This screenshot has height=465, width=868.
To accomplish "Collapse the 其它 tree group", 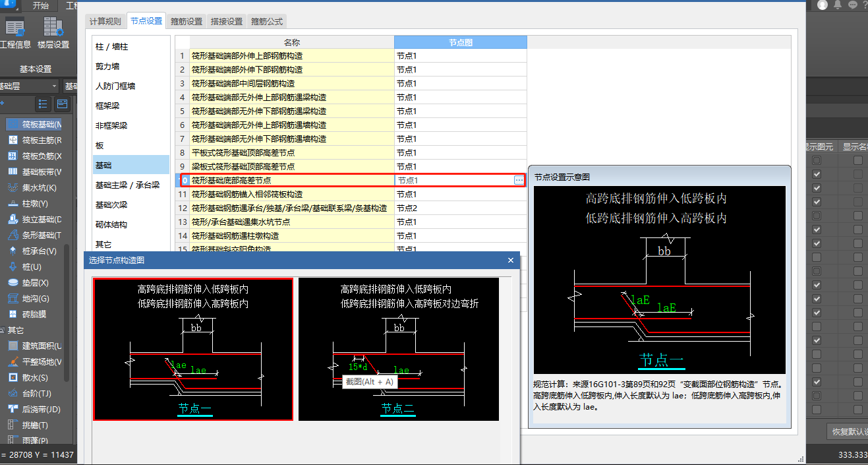I will point(3,330).
